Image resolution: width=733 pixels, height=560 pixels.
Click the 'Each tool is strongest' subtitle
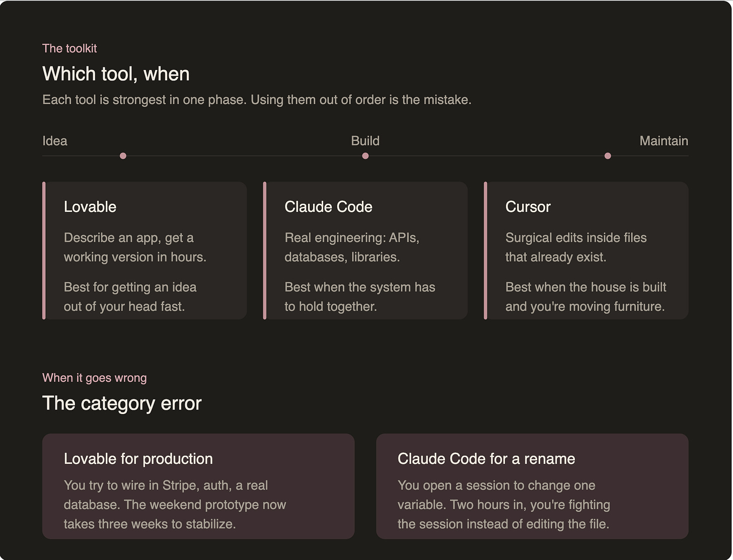point(257,100)
